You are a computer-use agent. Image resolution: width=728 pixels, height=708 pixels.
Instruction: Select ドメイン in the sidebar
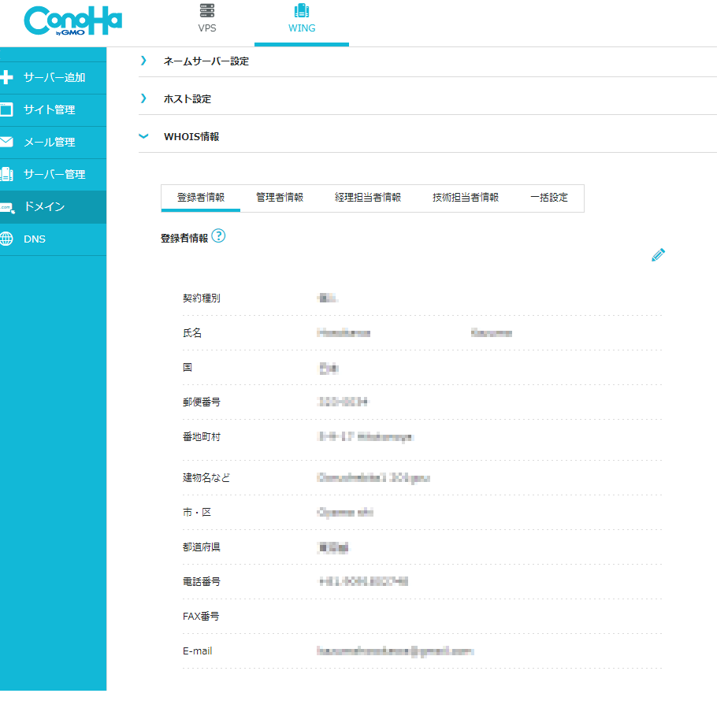click(x=44, y=206)
